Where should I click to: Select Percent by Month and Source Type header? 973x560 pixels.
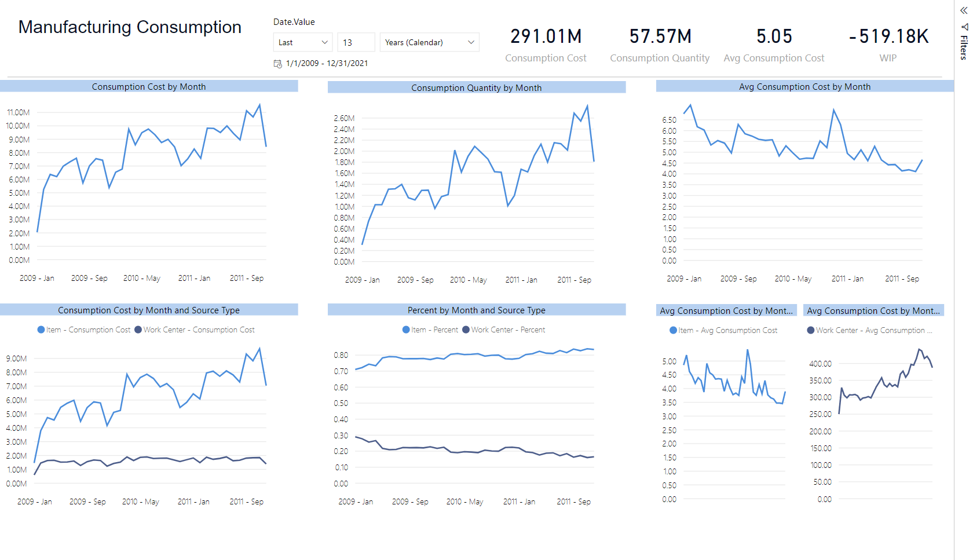point(477,310)
